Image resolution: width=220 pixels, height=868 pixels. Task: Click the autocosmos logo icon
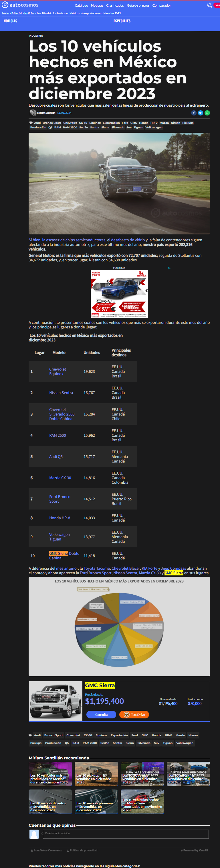[x=5, y=5]
